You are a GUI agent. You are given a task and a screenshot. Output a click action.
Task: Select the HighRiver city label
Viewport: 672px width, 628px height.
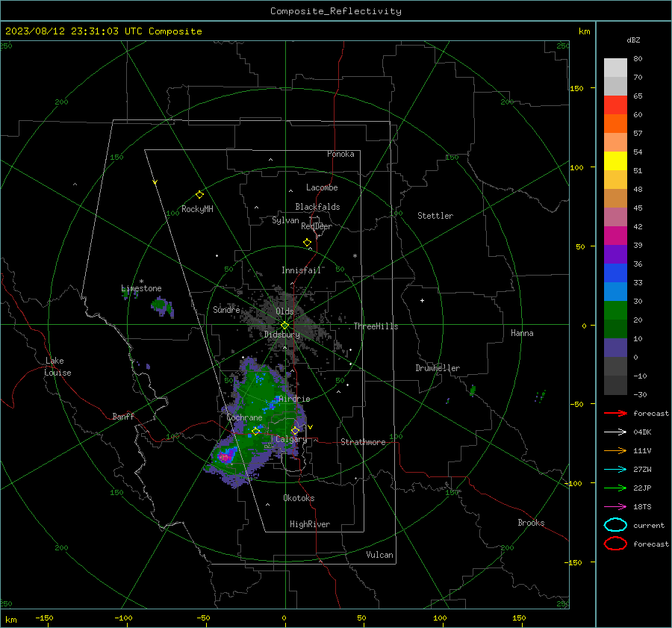coord(310,524)
